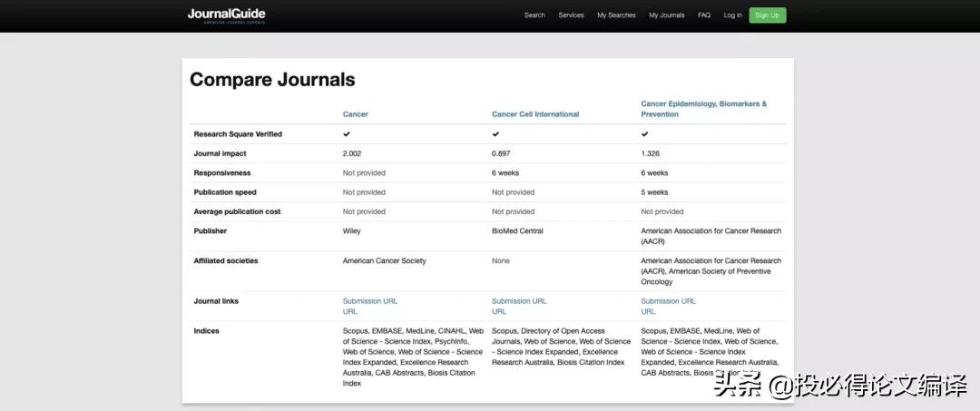Click the Log in link

[x=732, y=15]
